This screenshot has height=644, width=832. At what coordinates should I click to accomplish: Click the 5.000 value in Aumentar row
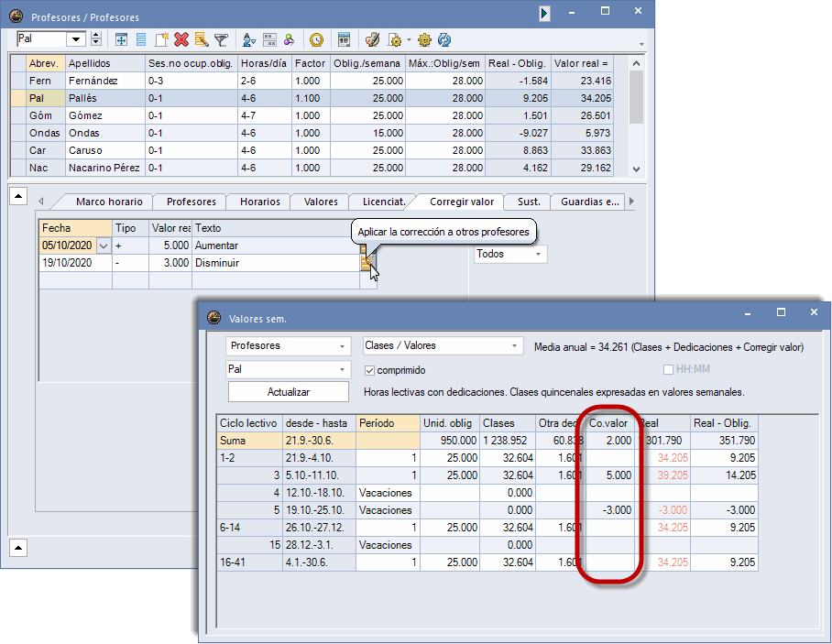[x=170, y=246]
